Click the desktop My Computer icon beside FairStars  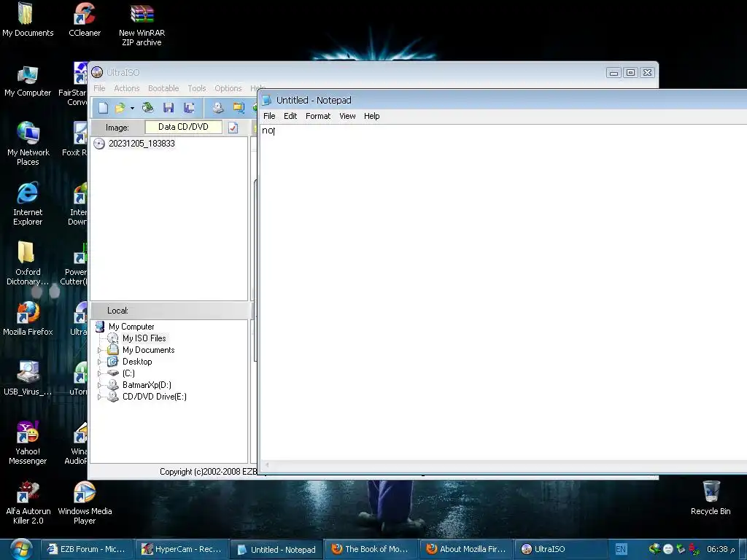(28, 81)
